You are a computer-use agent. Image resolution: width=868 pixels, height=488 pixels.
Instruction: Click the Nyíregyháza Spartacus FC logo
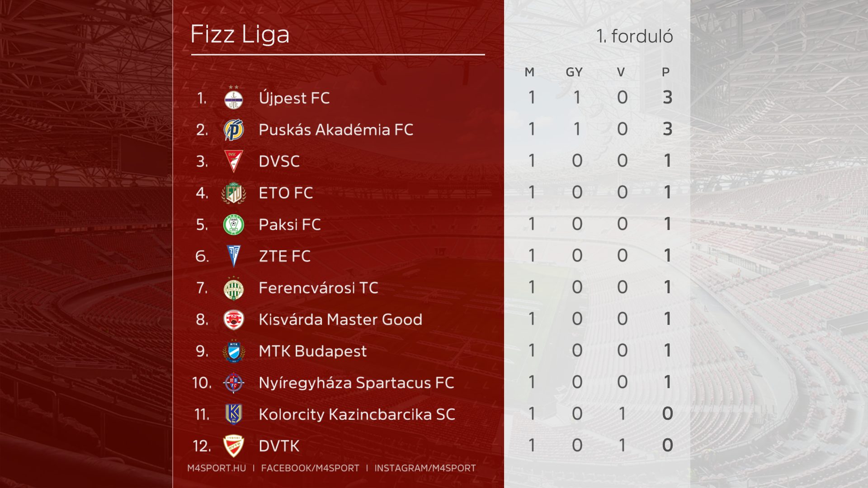pos(233,383)
